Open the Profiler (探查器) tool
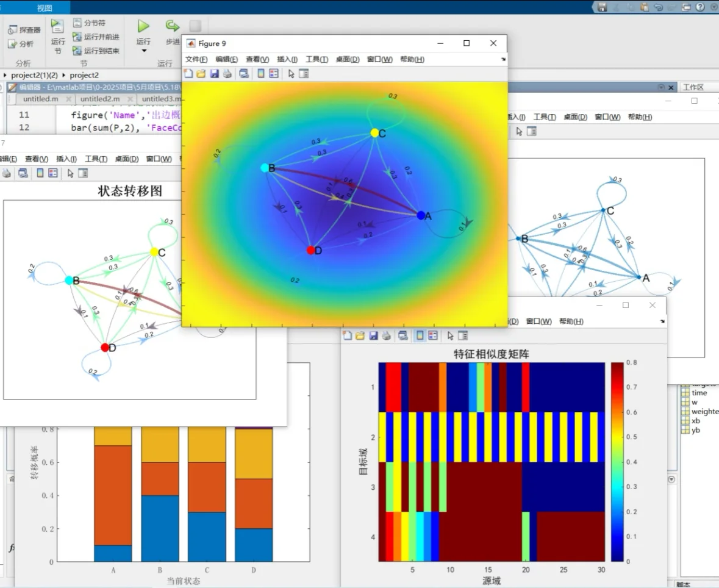Image resolution: width=719 pixels, height=588 pixels. pos(24,30)
